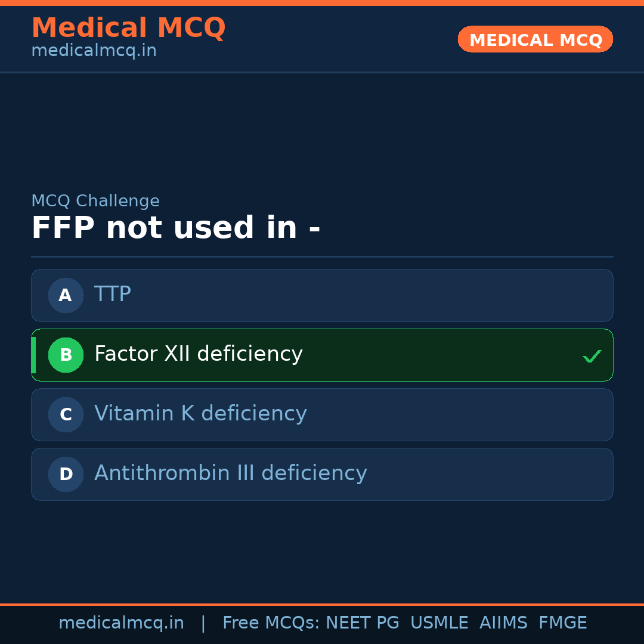Open medicalmcq.in link below the header title
Viewport: 644px width, 644px height.
click(94, 51)
